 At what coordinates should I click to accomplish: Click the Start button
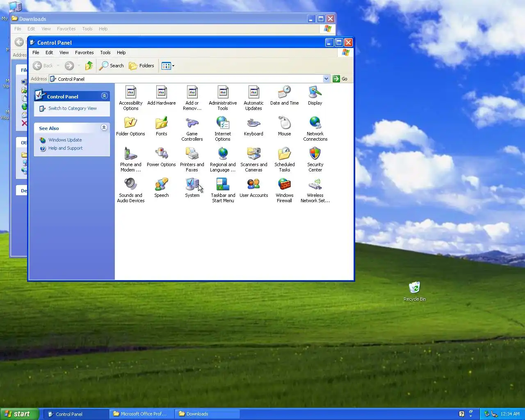[x=19, y=414]
